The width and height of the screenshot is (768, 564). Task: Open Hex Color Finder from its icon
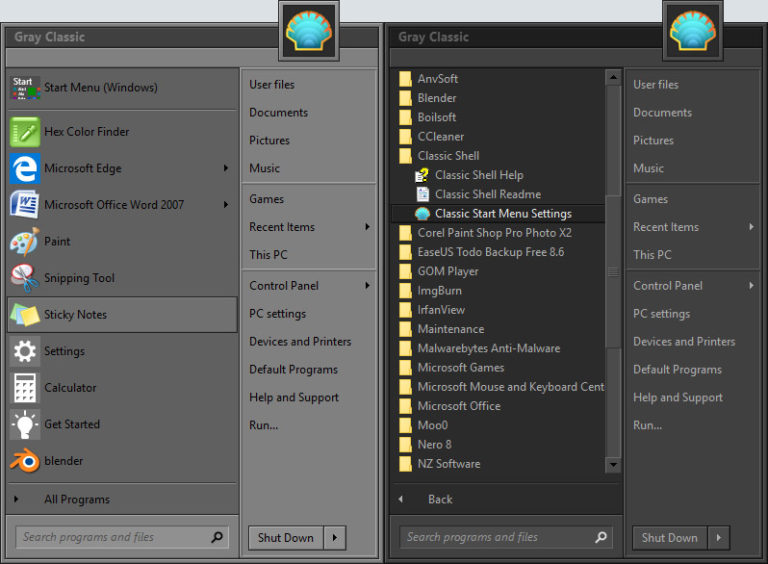[x=24, y=131]
